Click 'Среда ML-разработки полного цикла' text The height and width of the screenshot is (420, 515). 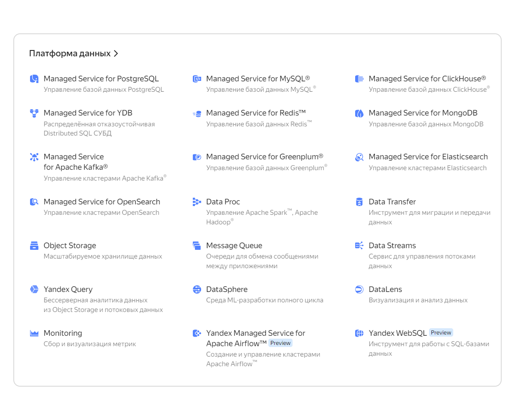tap(265, 300)
